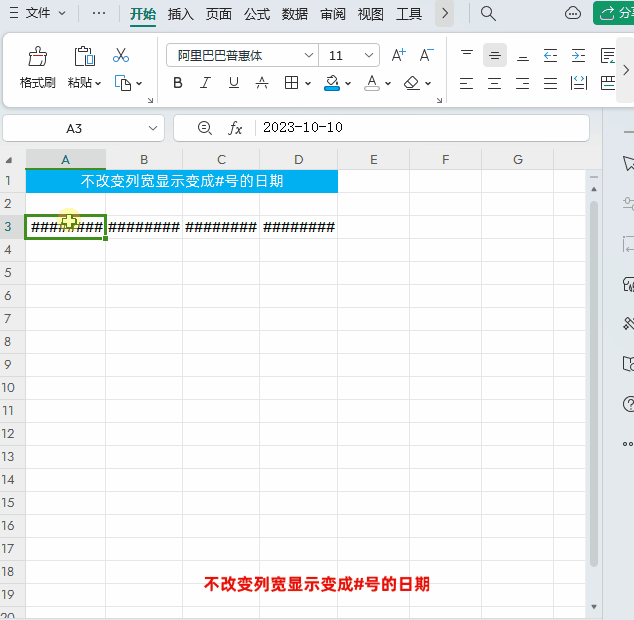Switch to the 页面 tab

218,14
